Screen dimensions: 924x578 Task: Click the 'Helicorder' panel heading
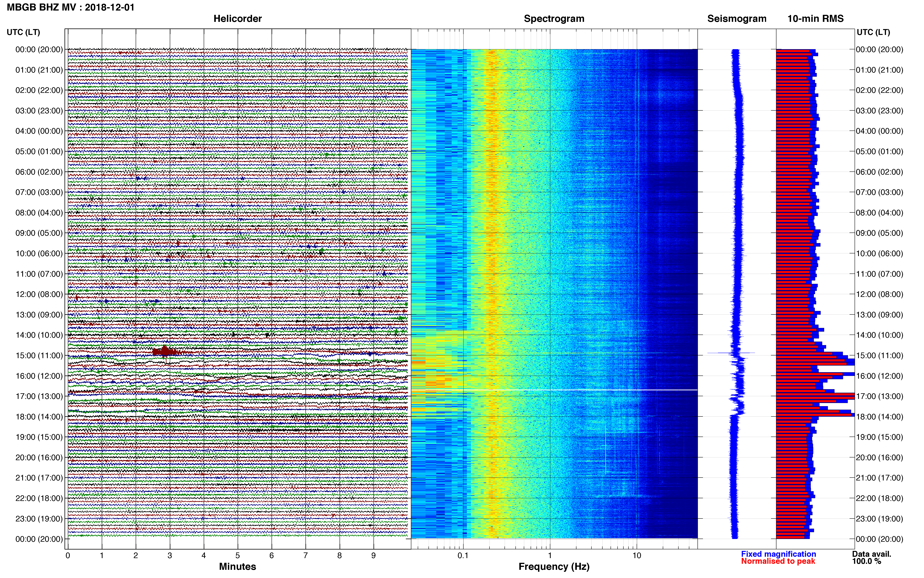pos(238,19)
